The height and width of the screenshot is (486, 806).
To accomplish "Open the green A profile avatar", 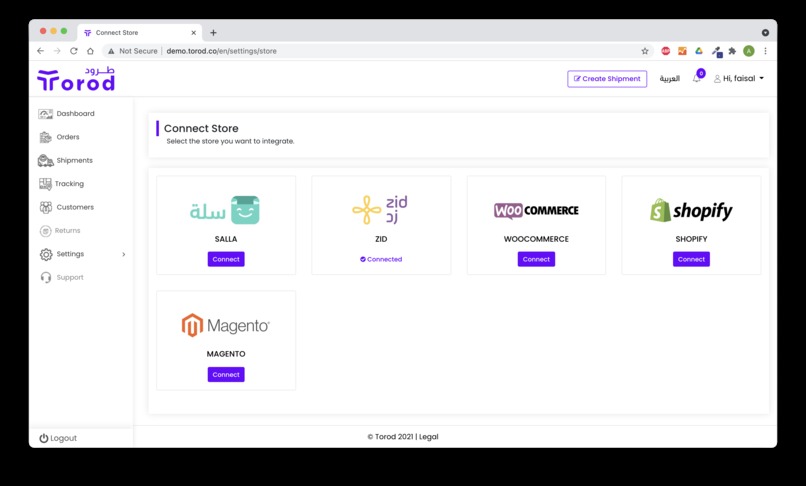I will (749, 51).
